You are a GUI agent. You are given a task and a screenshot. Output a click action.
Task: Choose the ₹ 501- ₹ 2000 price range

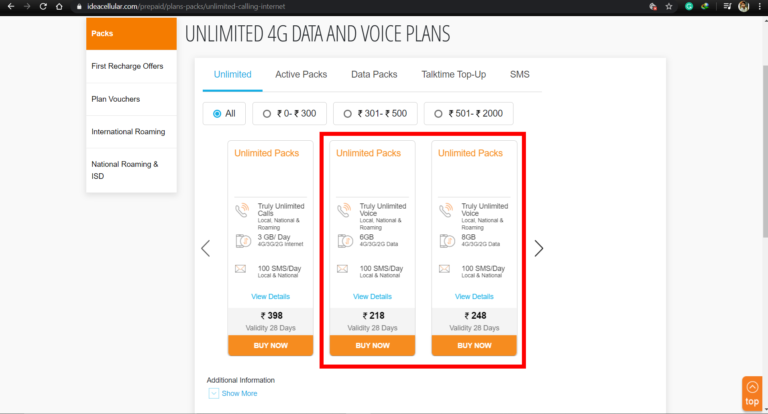[x=469, y=114]
